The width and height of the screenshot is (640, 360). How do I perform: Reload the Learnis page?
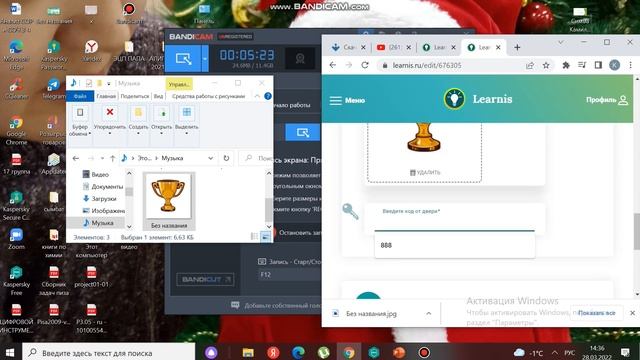click(x=365, y=65)
